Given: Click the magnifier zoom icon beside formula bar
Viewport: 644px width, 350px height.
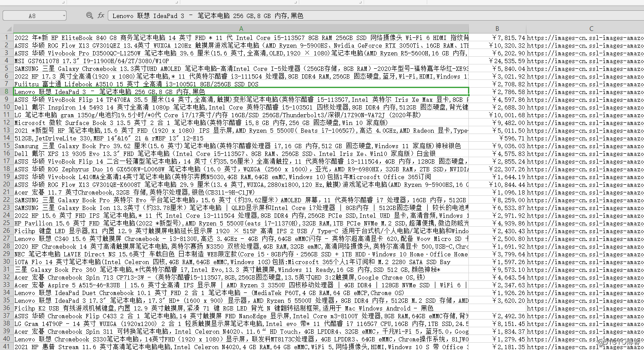Looking at the screenshot, I should coord(89,15).
